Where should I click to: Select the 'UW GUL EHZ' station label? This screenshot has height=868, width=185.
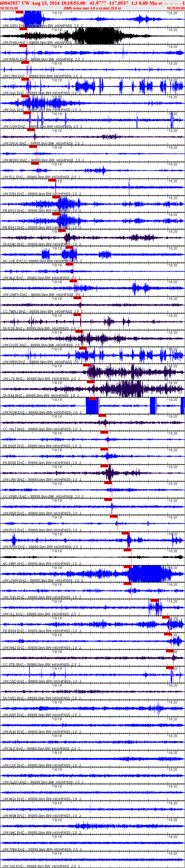pyautogui.click(x=13, y=110)
